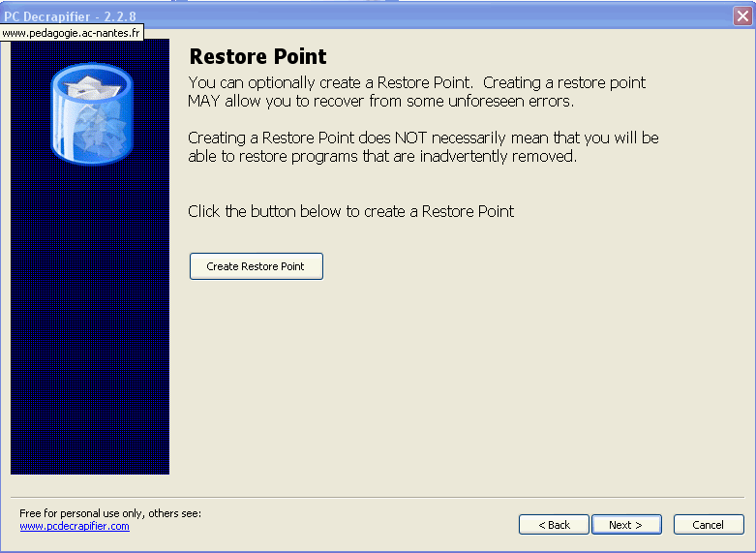Click the www.pedagogie.ac-nantes.fr tooltip label
The height and width of the screenshot is (553, 756).
(72, 33)
